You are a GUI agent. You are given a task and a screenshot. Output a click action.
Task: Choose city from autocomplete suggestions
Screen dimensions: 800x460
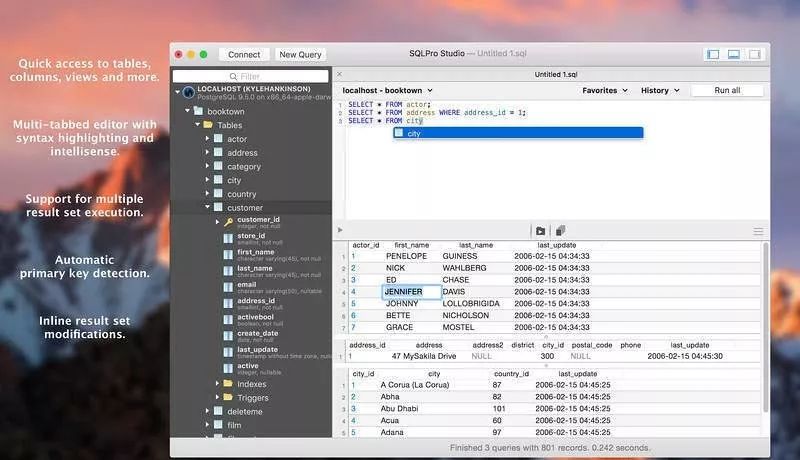pos(518,133)
